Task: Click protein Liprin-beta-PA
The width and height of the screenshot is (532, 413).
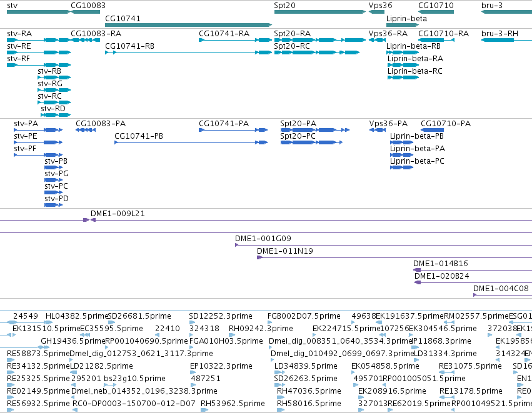Action: point(402,155)
